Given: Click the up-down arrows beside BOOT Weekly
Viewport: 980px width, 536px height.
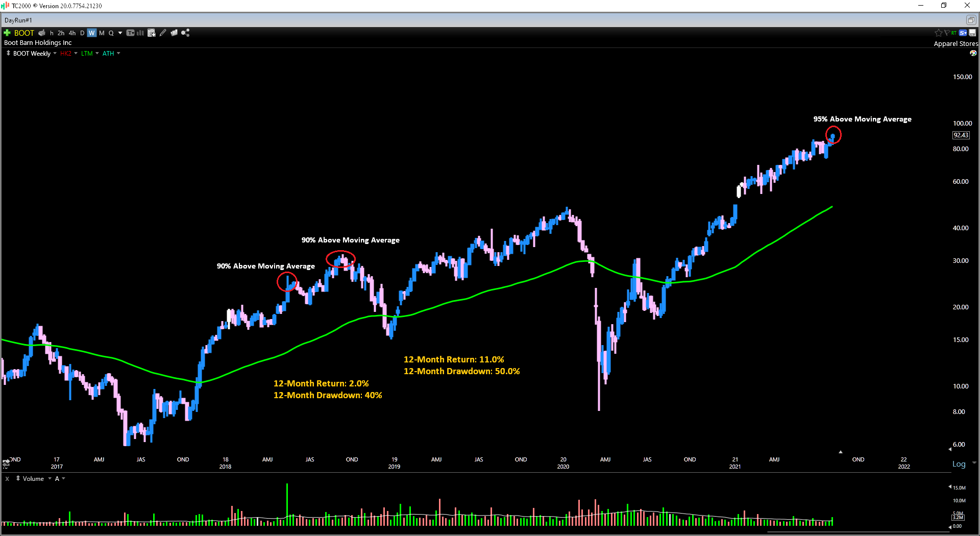Looking at the screenshot, I should click(x=8, y=53).
